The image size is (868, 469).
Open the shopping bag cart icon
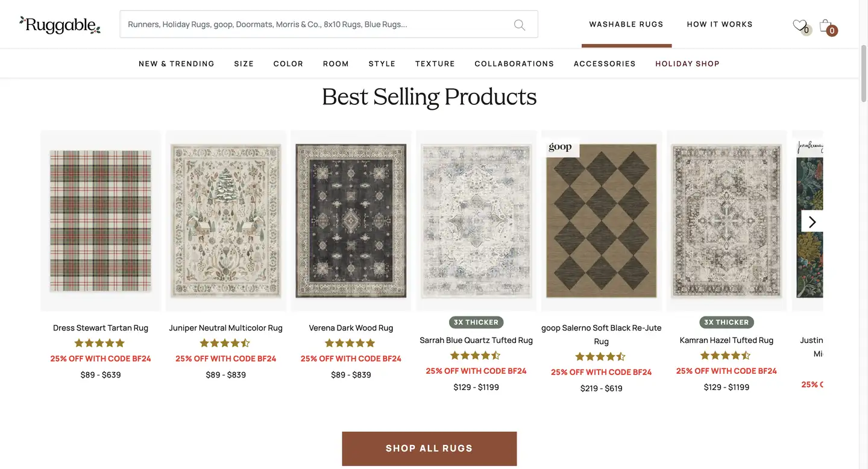pyautogui.click(x=825, y=25)
